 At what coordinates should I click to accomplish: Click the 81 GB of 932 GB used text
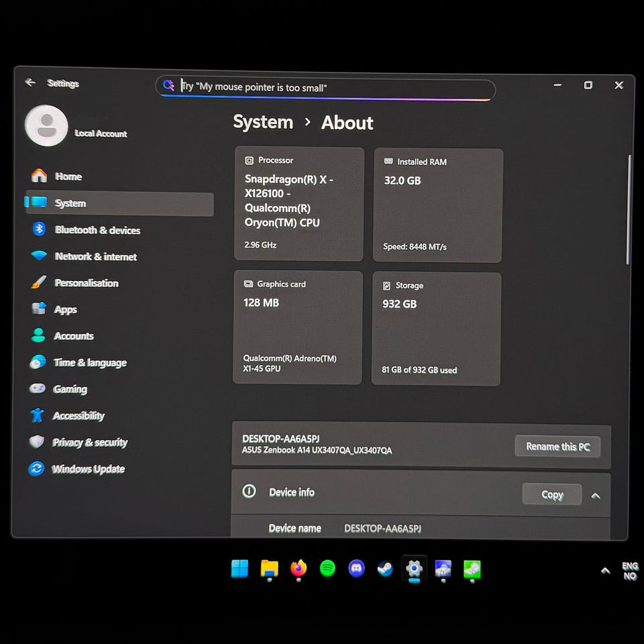click(x=419, y=370)
